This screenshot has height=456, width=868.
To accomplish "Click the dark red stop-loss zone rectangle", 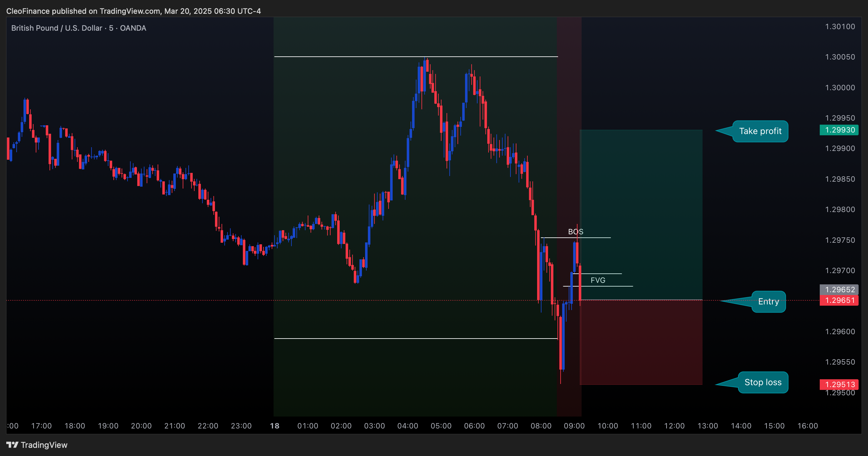I will [x=641, y=342].
